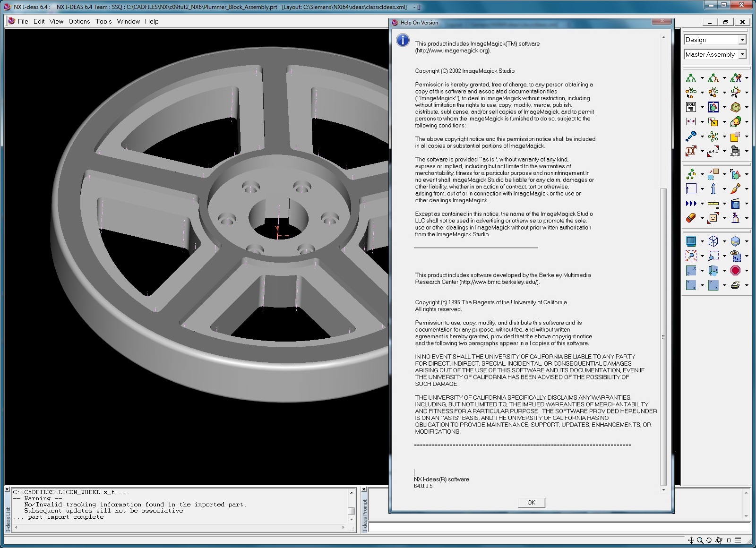Click the magnifier zoom icon in status bar
This screenshot has height=548, width=756.
tap(700, 540)
